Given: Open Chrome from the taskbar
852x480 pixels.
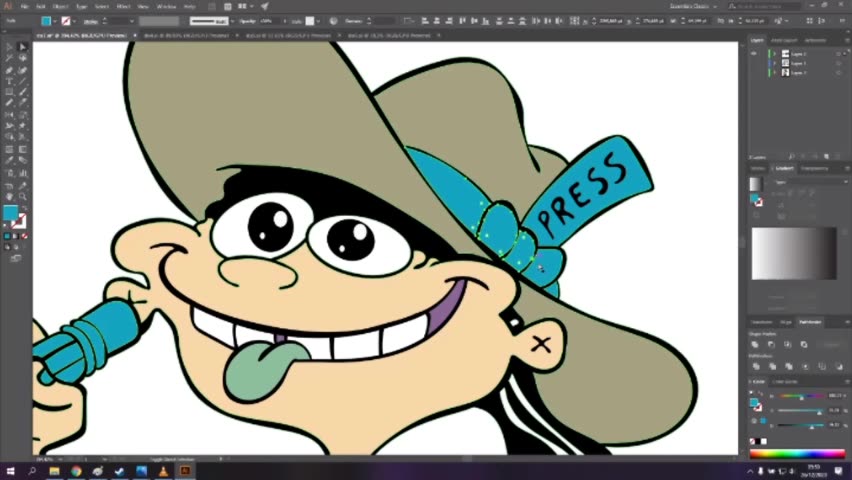Looking at the screenshot, I should coord(76,471).
